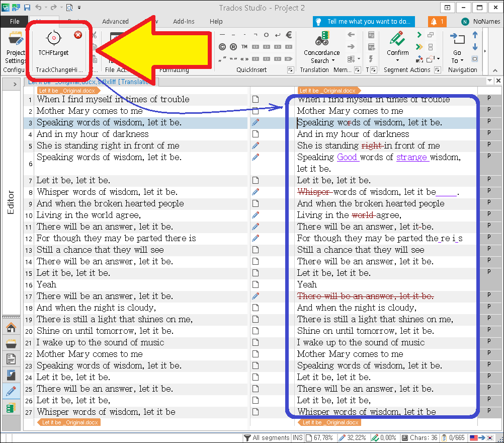Expand the Confirm button dropdown arrow

coord(397,60)
